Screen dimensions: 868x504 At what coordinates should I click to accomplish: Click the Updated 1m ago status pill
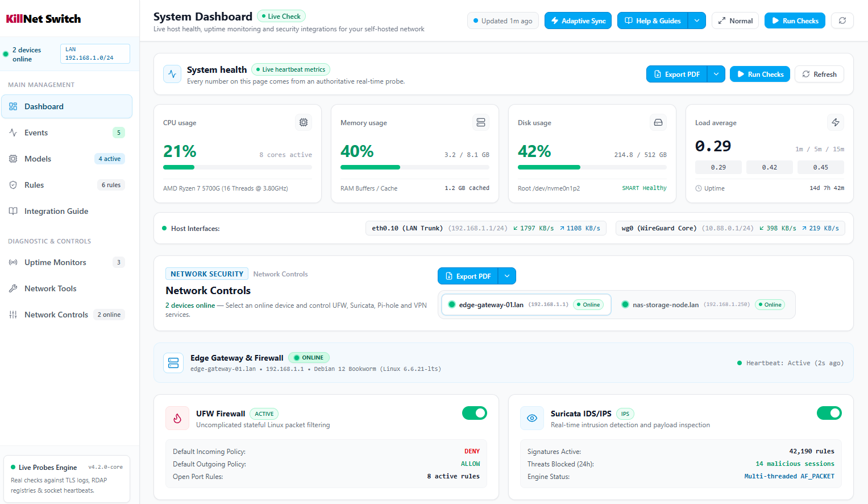coord(503,20)
